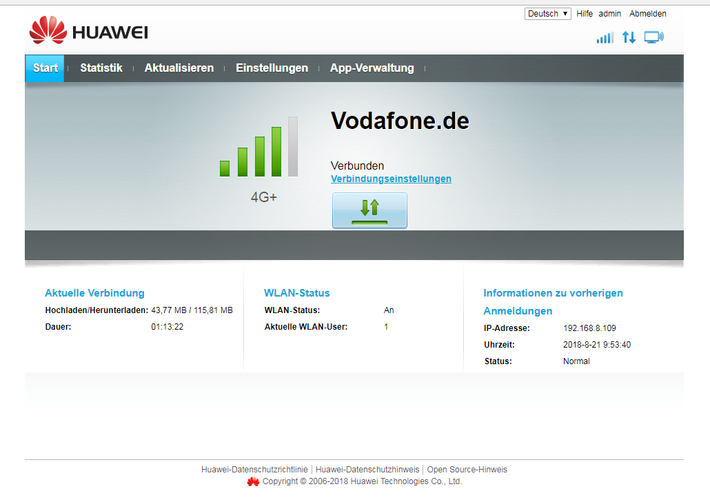Click the Uhrzeit label
Viewport: 710px width, 500px height.
[499, 345]
